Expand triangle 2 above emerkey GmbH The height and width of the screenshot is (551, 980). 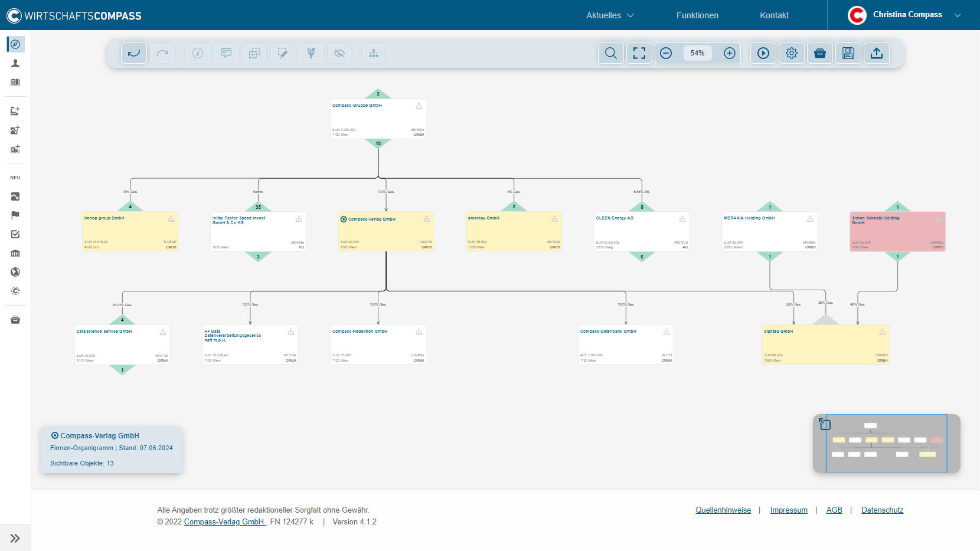coord(514,206)
